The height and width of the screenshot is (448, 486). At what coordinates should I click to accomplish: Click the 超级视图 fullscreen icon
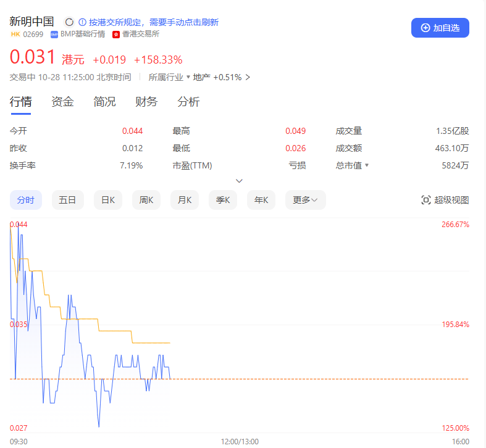pos(425,200)
